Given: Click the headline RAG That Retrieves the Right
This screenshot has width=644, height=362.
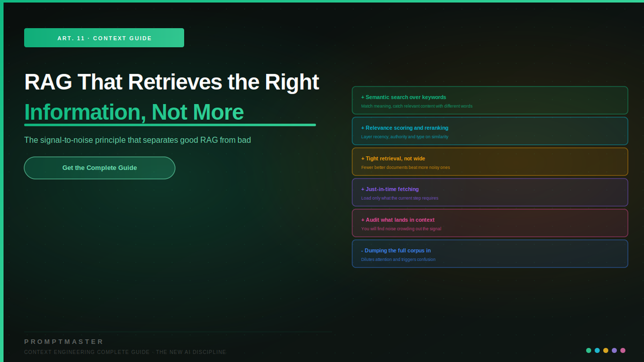Looking at the screenshot, I should point(172,82).
